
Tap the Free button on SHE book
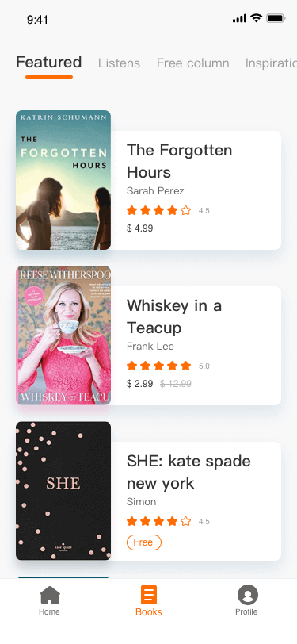[144, 542]
